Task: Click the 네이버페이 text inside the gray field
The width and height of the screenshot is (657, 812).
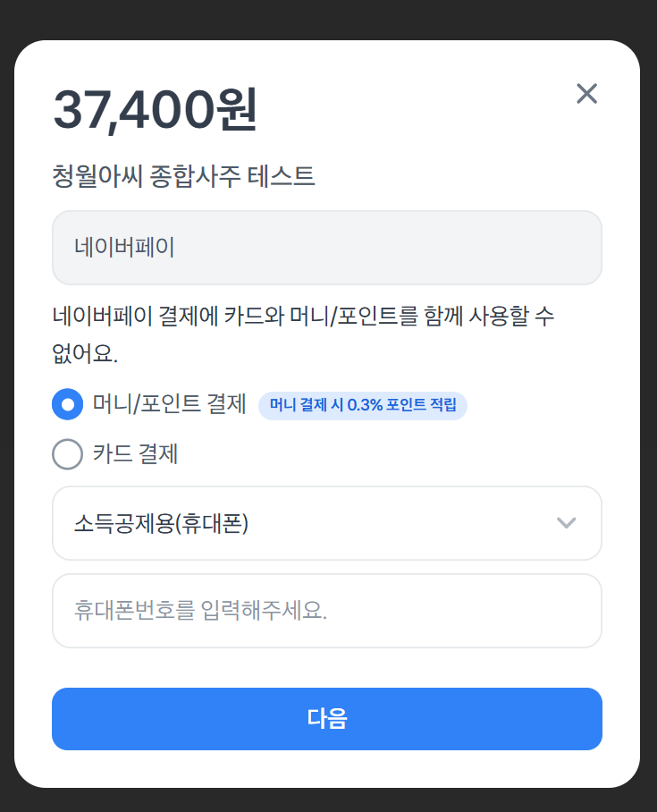Action: tap(124, 247)
